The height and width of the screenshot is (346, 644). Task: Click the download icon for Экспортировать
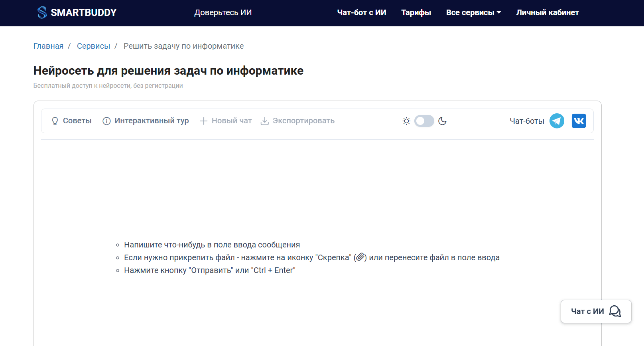pyautogui.click(x=264, y=121)
